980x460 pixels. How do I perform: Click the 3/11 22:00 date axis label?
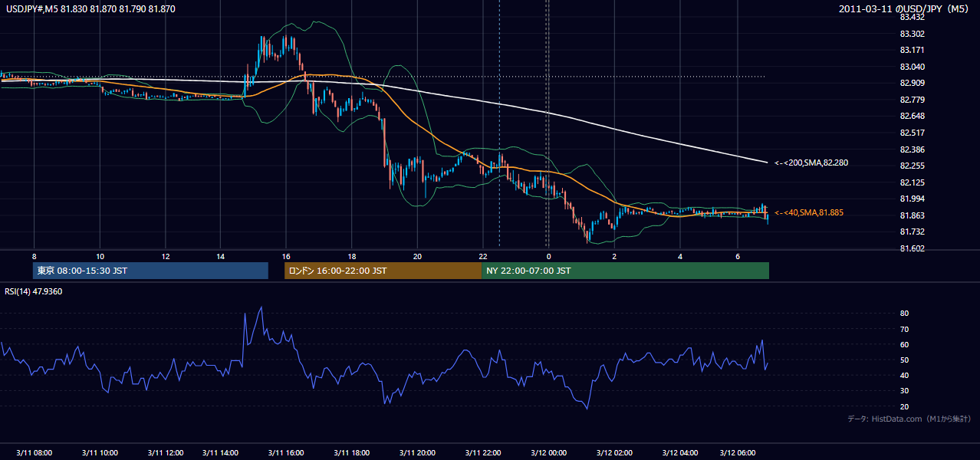pyautogui.click(x=483, y=453)
